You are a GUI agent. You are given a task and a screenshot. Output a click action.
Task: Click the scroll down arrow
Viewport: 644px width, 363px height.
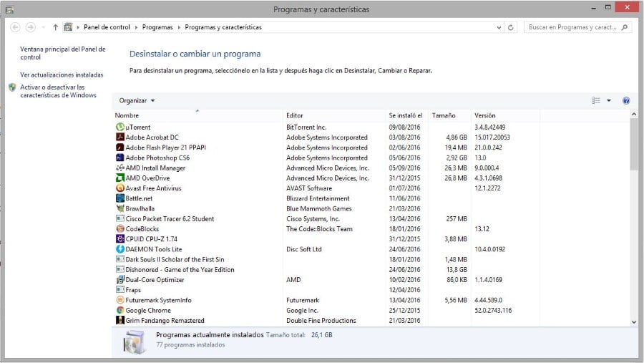point(634,322)
